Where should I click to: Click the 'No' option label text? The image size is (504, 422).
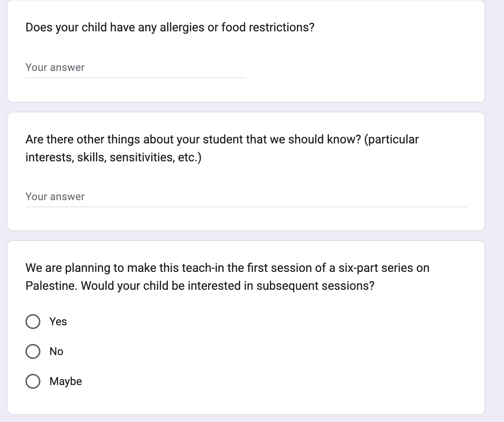[x=56, y=351]
